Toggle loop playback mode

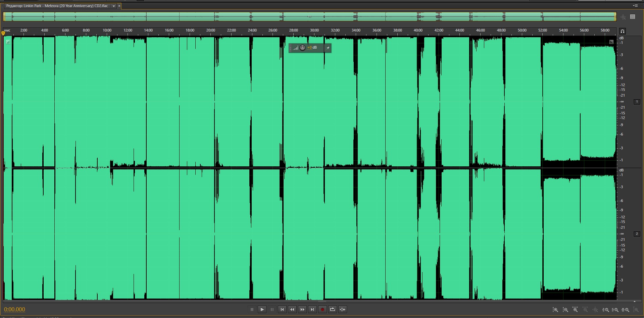tap(333, 310)
